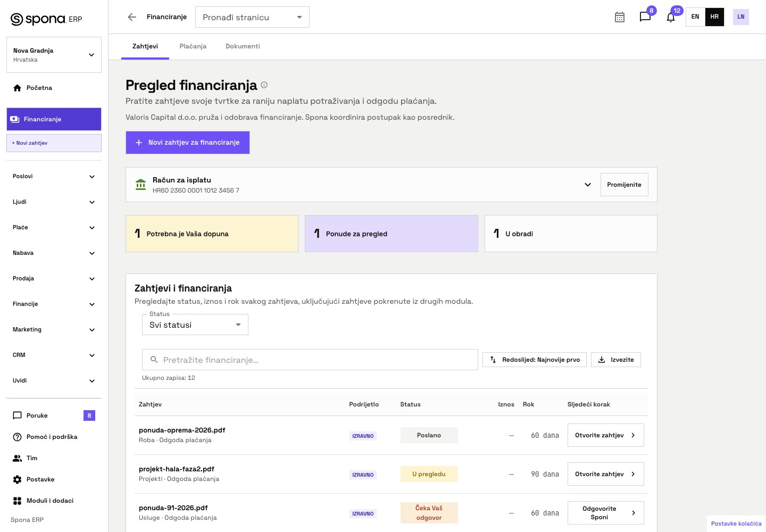
Task: Expand the Financije menu section
Action: [54, 304]
